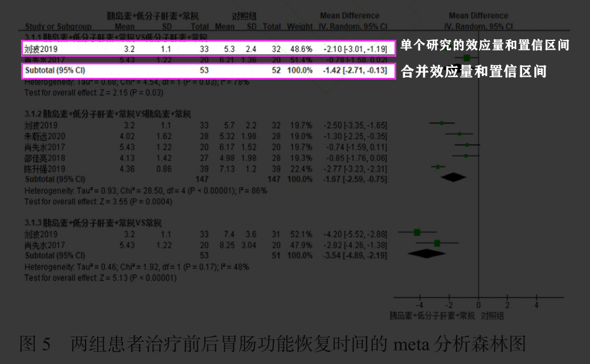Click the 邵佳亮2018 study label
The height and width of the screenshot is (364, 590).
[x=44, y=158]
